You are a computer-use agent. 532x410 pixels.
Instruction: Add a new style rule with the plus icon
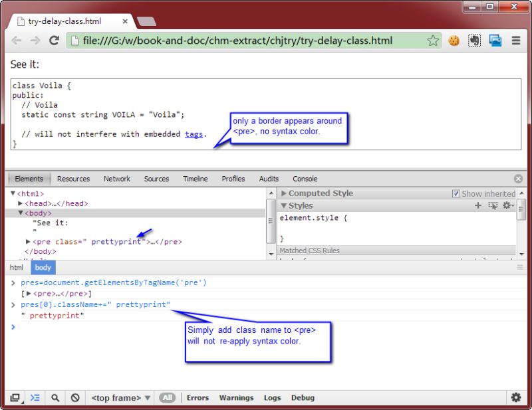477,205
